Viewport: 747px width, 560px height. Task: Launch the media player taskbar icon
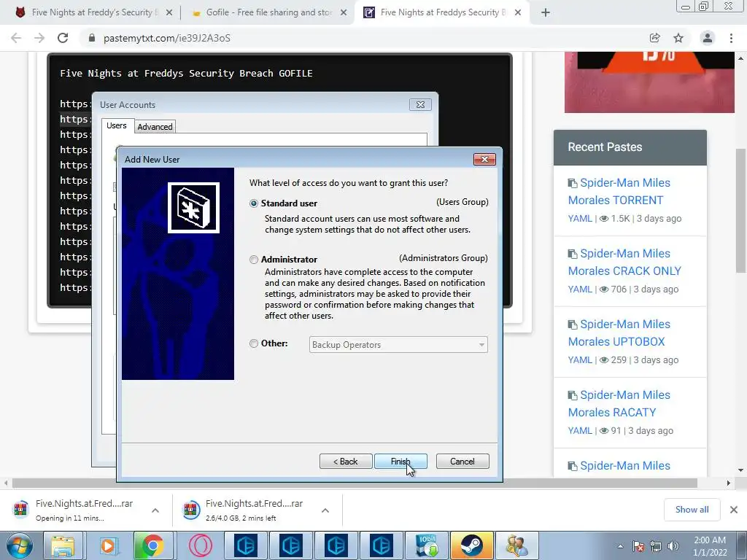pyautogui.click(x=108, y=545)
